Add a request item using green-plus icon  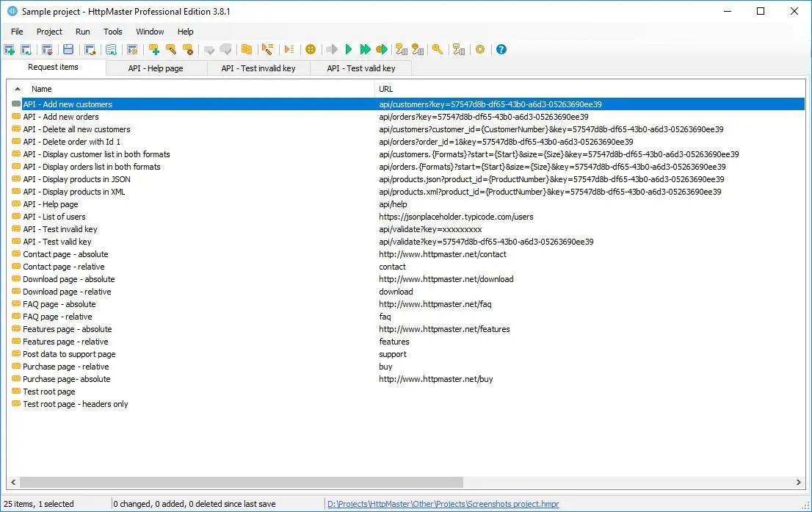click(153, 49)
